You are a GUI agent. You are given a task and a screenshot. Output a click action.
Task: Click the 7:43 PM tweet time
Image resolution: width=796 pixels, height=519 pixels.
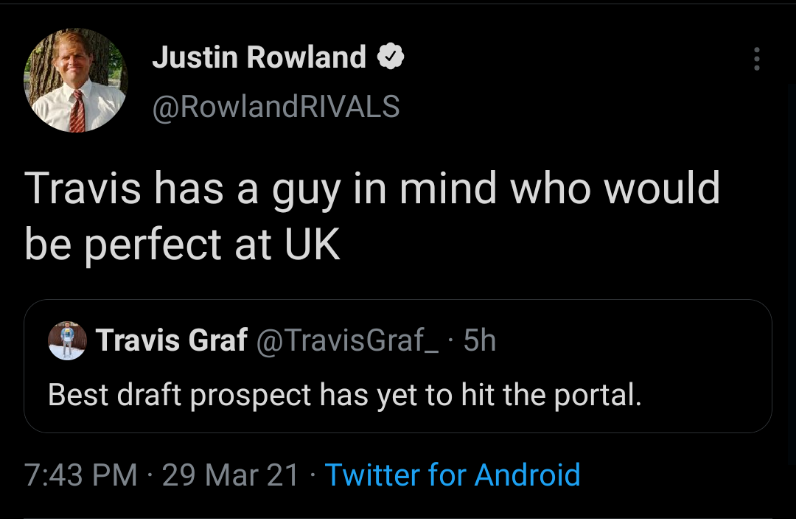79,474
